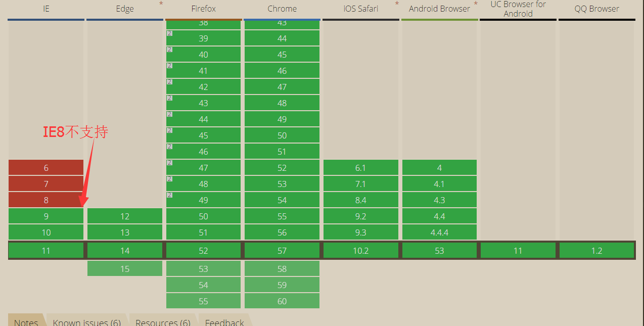644x326 pixels.
Task: Select the current IE 11 version cell
Action: [x=46, y=251]
